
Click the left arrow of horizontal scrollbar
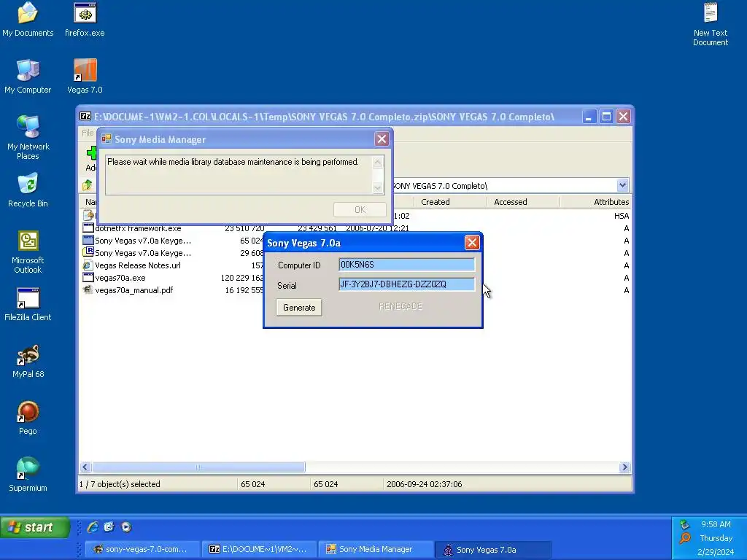(x=85, y=467)
